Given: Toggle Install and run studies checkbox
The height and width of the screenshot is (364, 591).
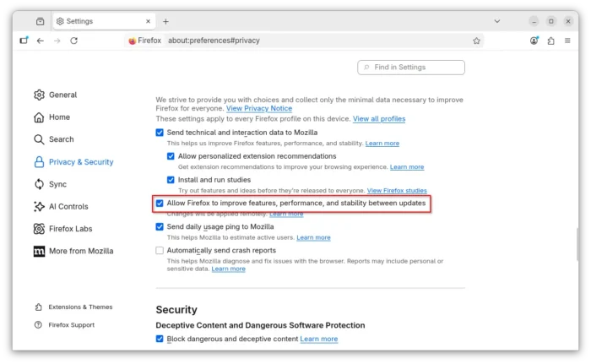Looking at the screenshot, I should click(171, 180).
